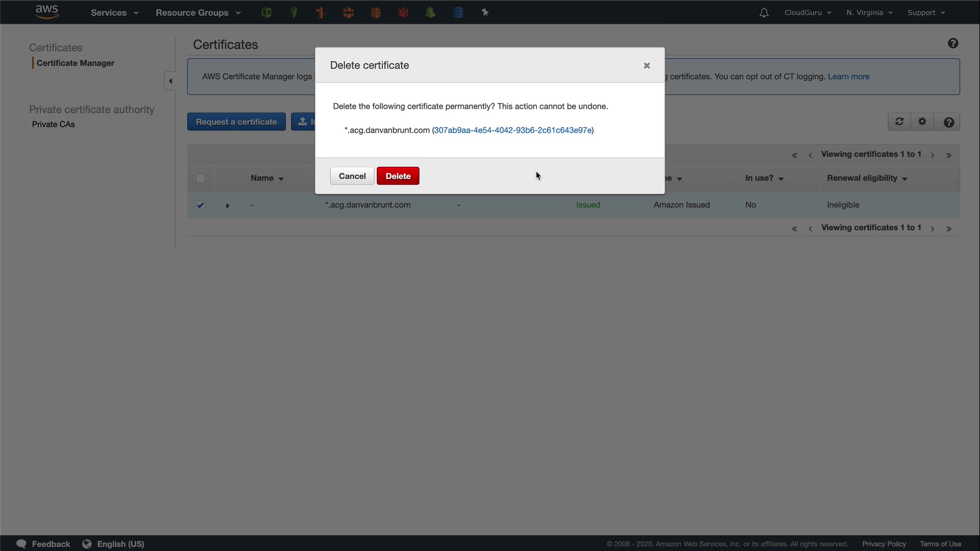Select Private CAs in the sidebar
Image resolution: width=980 pixels, height=551 pixels.
tap(54, 124)
